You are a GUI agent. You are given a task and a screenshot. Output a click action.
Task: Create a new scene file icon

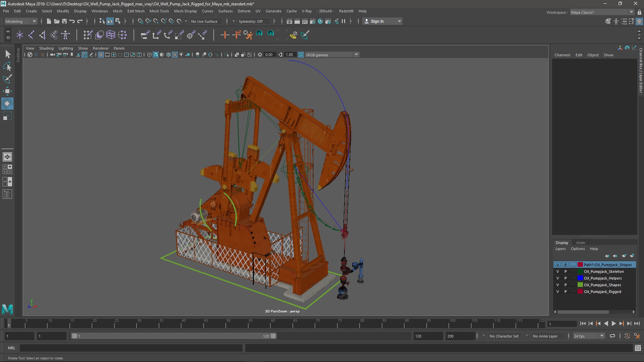pyautogui.click(x=49, y=21)
